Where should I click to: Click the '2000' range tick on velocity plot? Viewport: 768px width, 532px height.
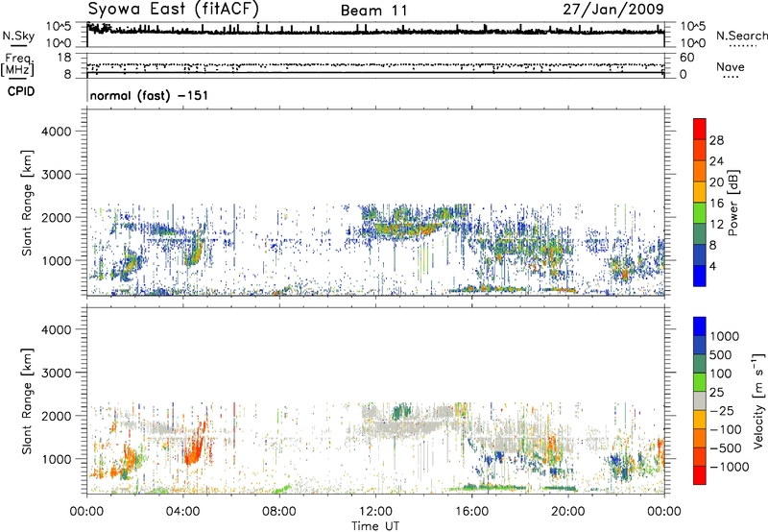[56, 416]
